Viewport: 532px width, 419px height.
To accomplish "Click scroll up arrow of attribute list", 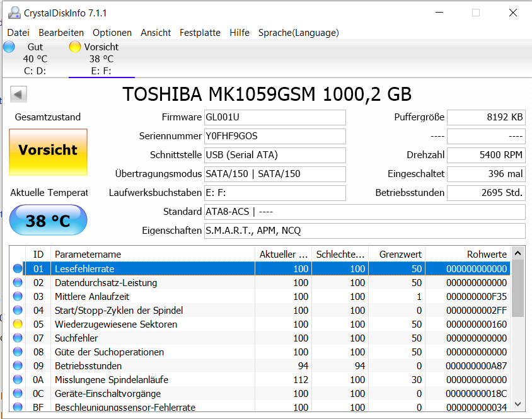I will point(518,253).
